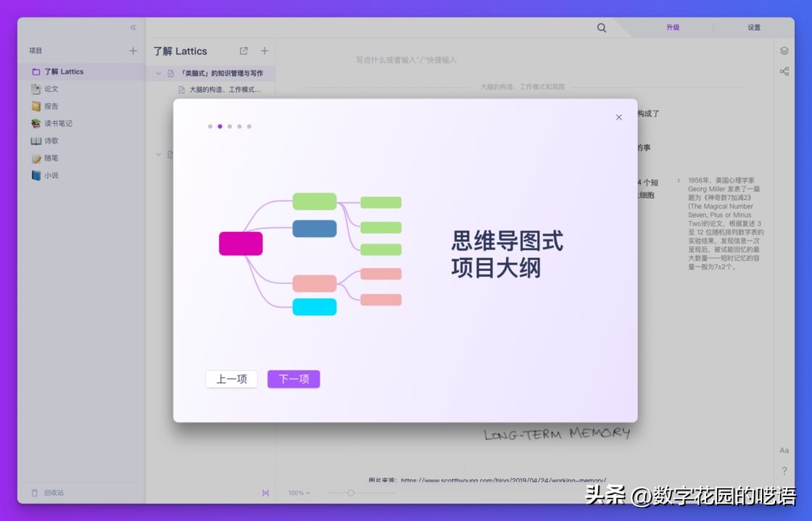Click the 下一项 button

pos(294,379)
